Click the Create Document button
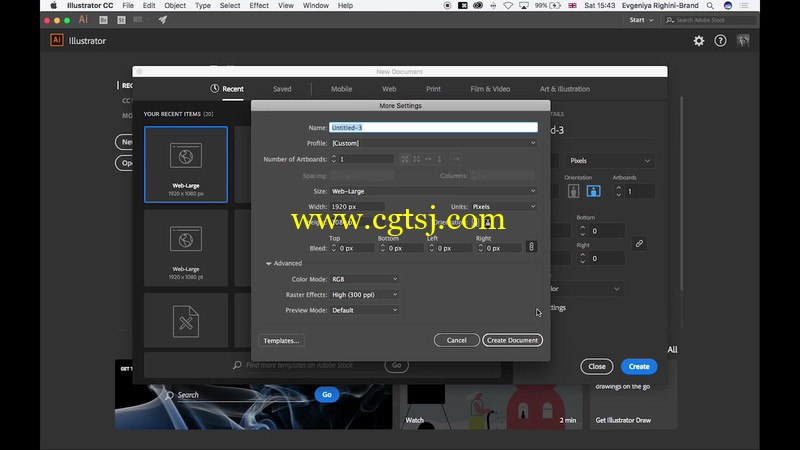The width and height of the screenshot is (800, 450). [x=512, y=340]
